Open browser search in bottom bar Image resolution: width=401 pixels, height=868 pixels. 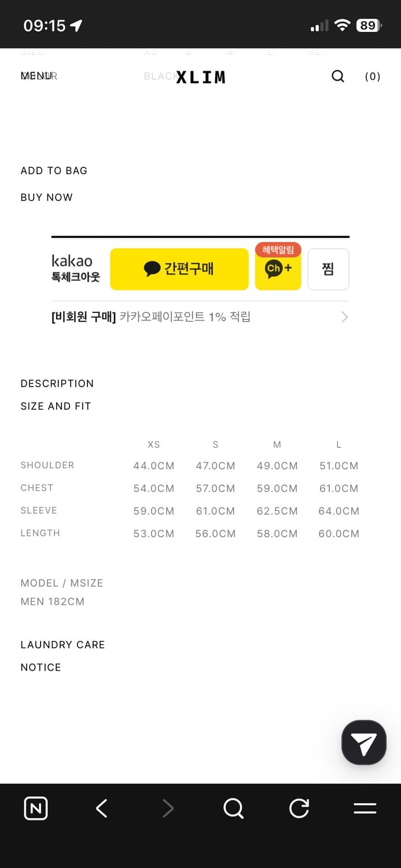tap(234, 808)
